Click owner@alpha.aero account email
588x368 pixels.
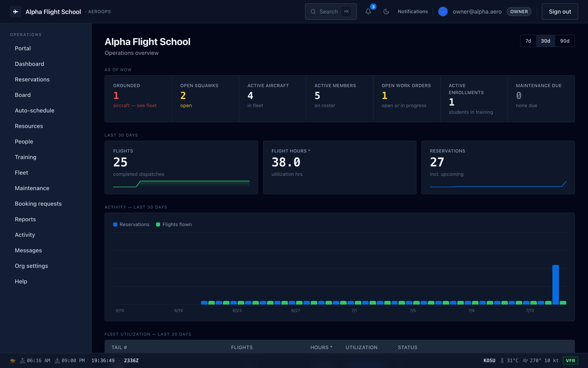(477, 12)
